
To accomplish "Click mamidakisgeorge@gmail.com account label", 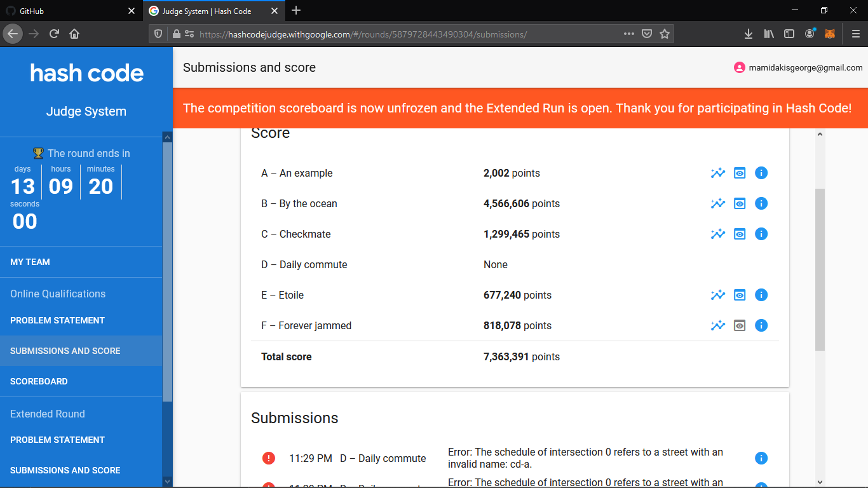I will (x=806, y=67).
